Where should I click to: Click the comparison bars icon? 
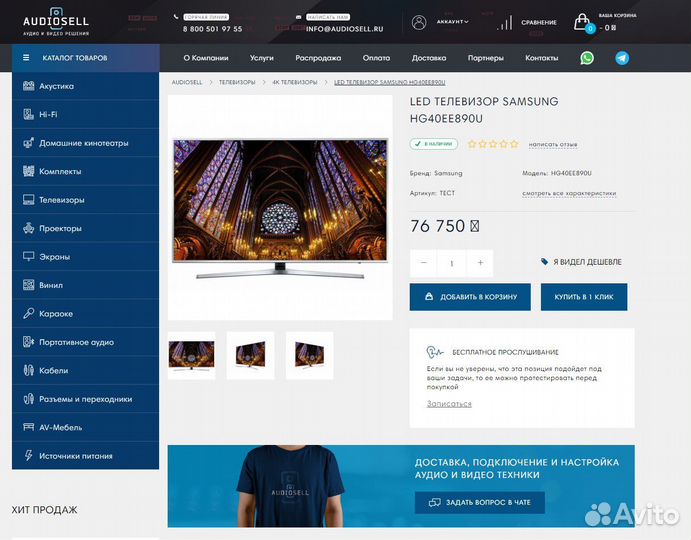[506, 22]
